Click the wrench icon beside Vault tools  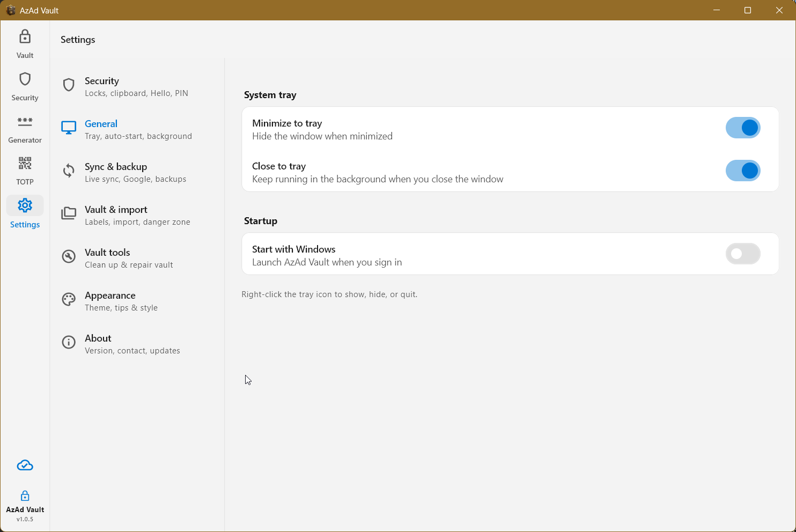69,256
